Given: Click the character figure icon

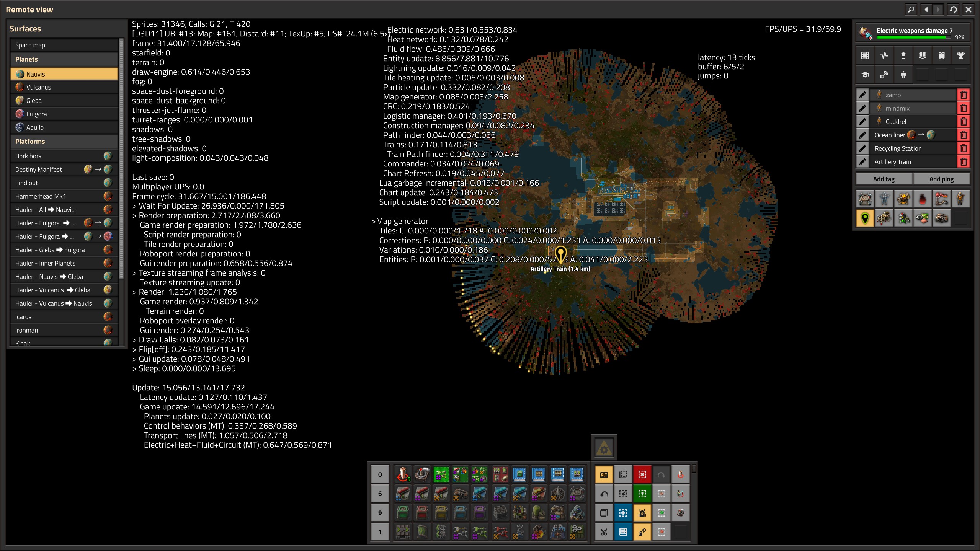Looking at the screenshot, I should coord(903,75).
